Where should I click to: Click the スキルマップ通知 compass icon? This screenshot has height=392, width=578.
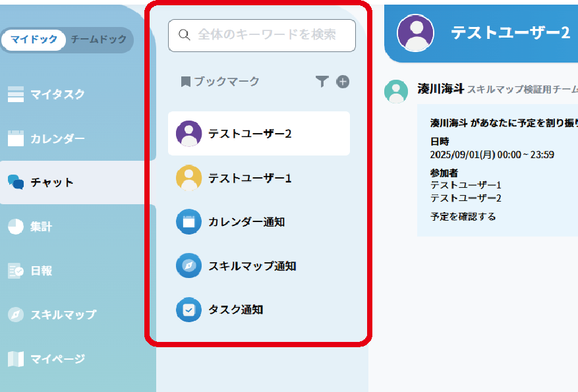coord(188,266)
